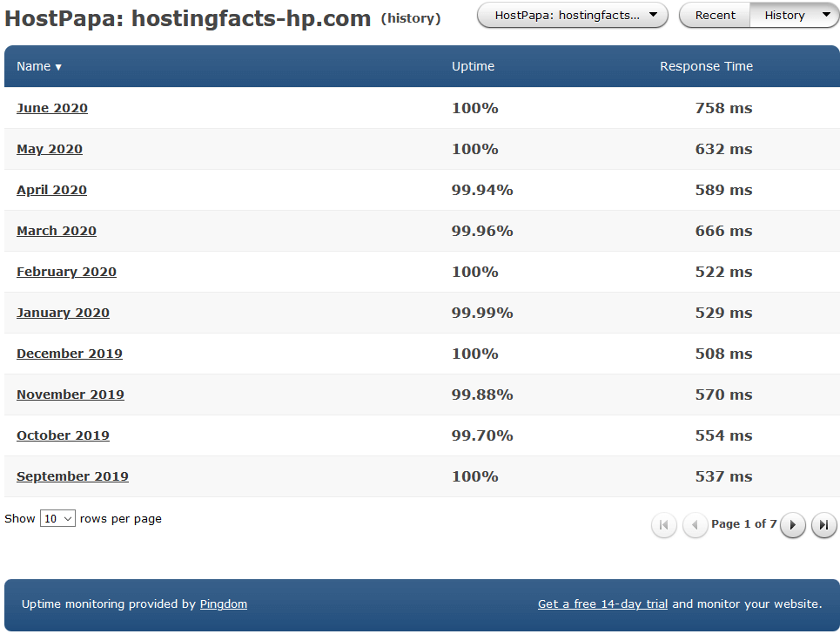This screenshot has height=634, width=840.
Task: View December 2019 history
Action: coord(69,354)
